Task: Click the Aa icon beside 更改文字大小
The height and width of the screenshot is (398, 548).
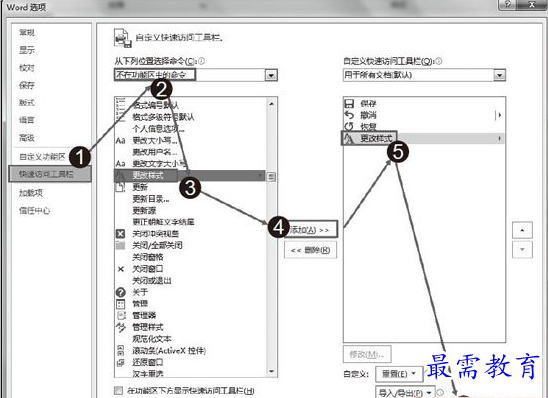Action: point(121,164)
